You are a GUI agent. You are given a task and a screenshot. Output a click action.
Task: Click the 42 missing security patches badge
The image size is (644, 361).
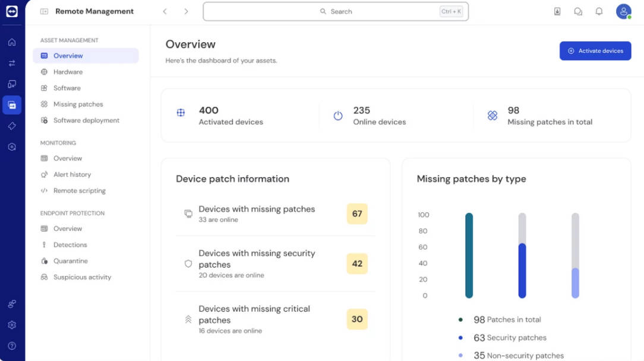tap(357, 263)
